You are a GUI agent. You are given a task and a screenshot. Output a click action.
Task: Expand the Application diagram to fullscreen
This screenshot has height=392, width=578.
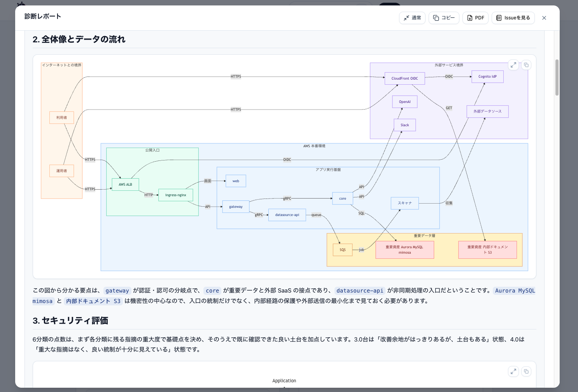click(513, 371)
